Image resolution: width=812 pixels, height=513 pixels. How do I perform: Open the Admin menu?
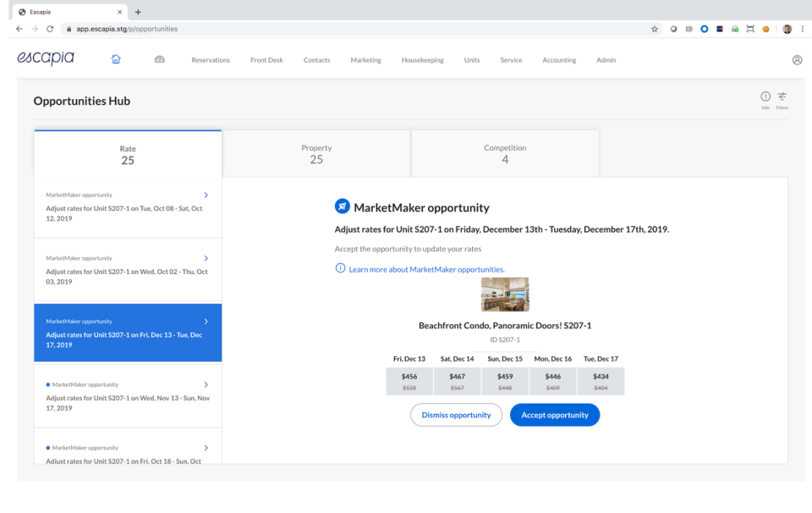point(606,60)
